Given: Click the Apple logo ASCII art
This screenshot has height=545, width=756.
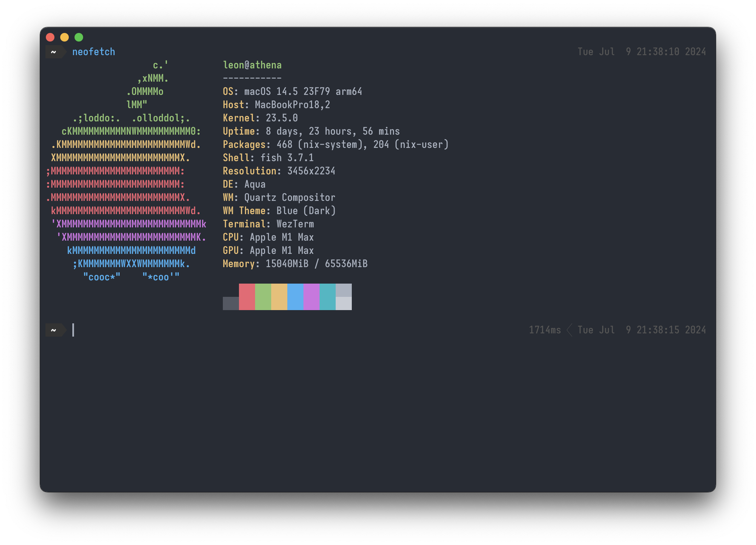Looking at the screenshot, I should coord(126,171).
